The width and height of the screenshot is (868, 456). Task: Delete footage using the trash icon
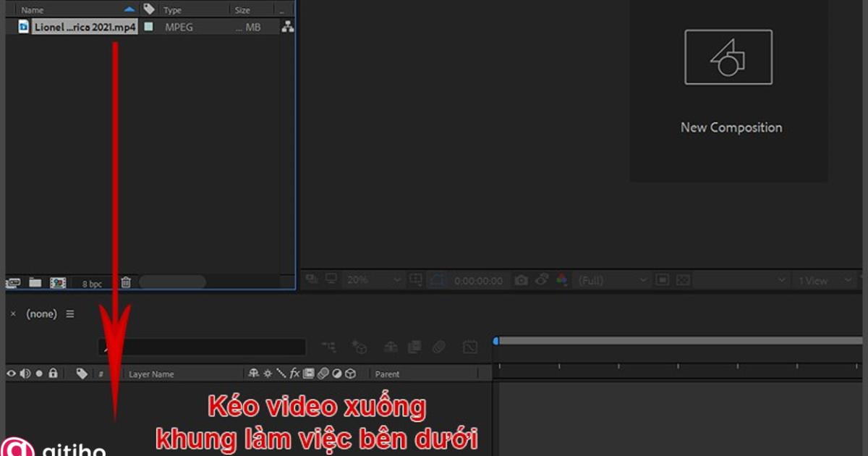(125, 282)
